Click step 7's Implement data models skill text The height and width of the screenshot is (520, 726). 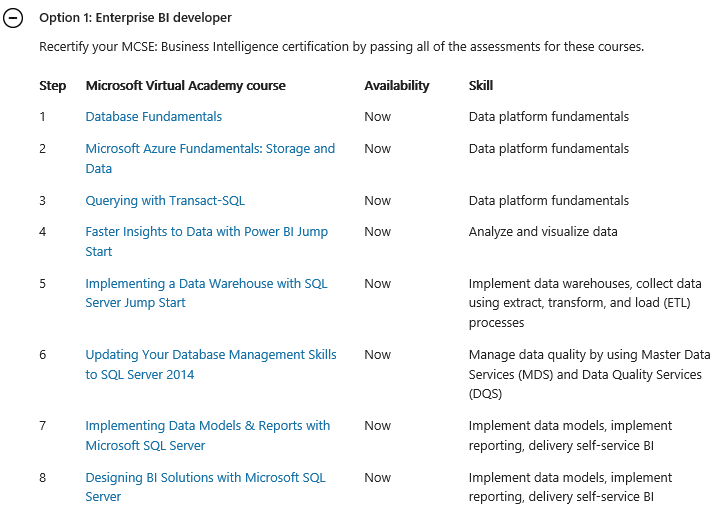point(570,435)
